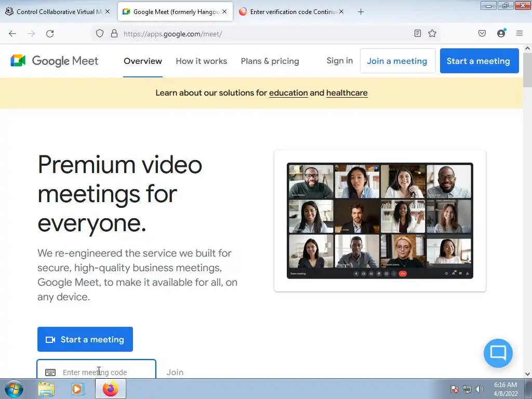
Task: Close the Google Meet tab
Action: pos(224,11)
